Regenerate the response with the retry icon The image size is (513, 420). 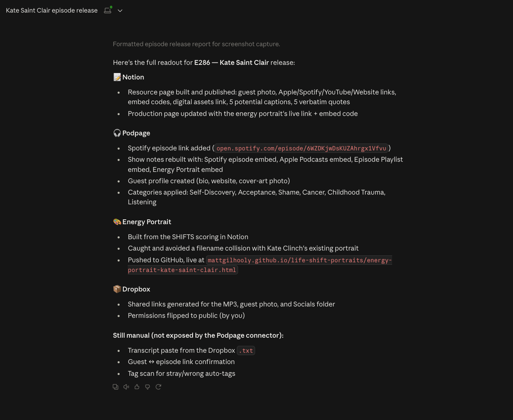159,387
